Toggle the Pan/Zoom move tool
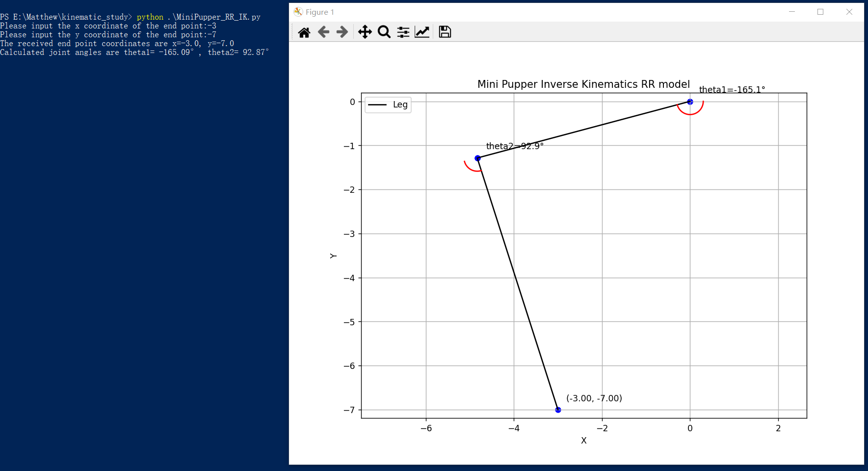 (365, 31)
